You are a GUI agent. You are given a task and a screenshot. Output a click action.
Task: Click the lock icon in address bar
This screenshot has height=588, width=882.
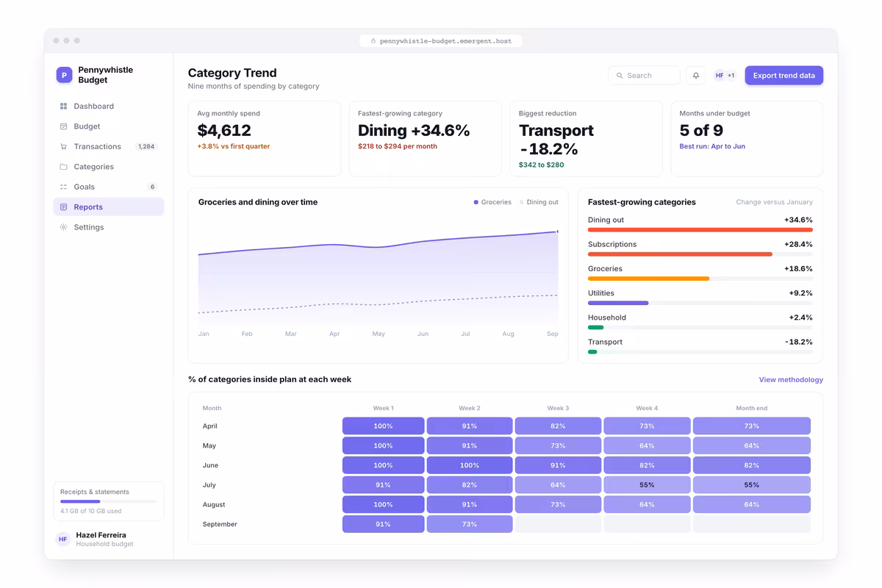coord(373,41)
